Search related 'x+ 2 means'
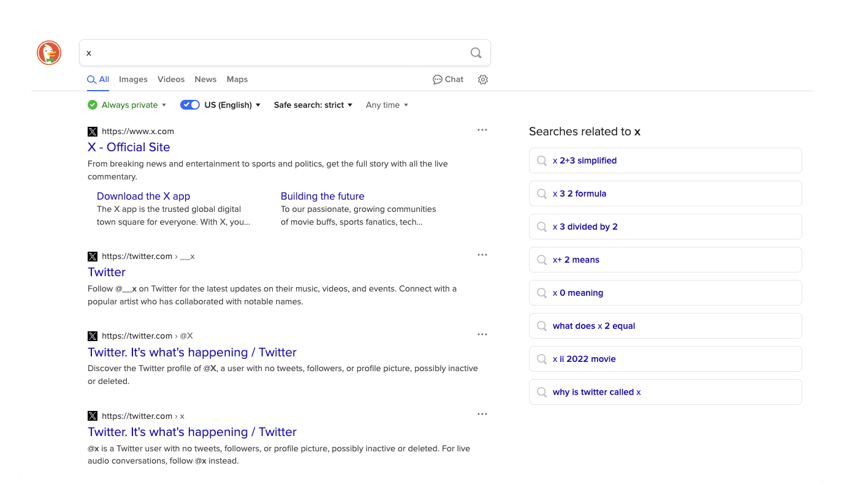This screenshot has height=504, width=844. (665, 260)
